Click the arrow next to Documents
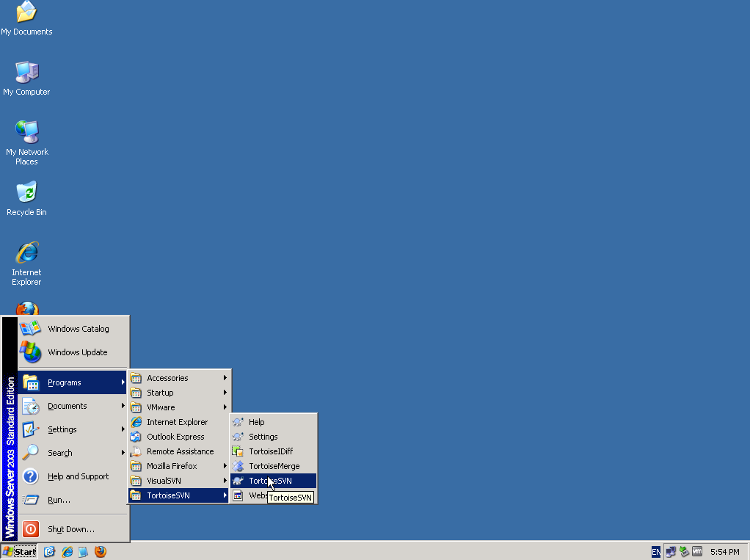 click(123, 406)
